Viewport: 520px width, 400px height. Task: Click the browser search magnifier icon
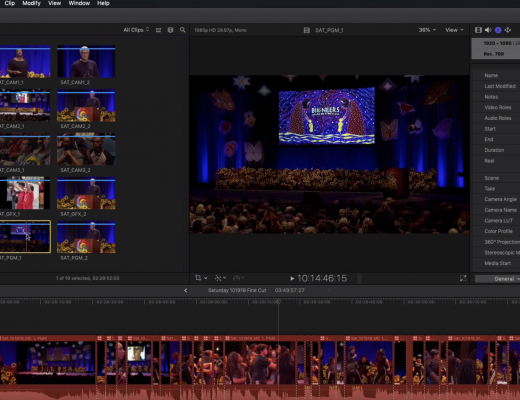point(183,30)
